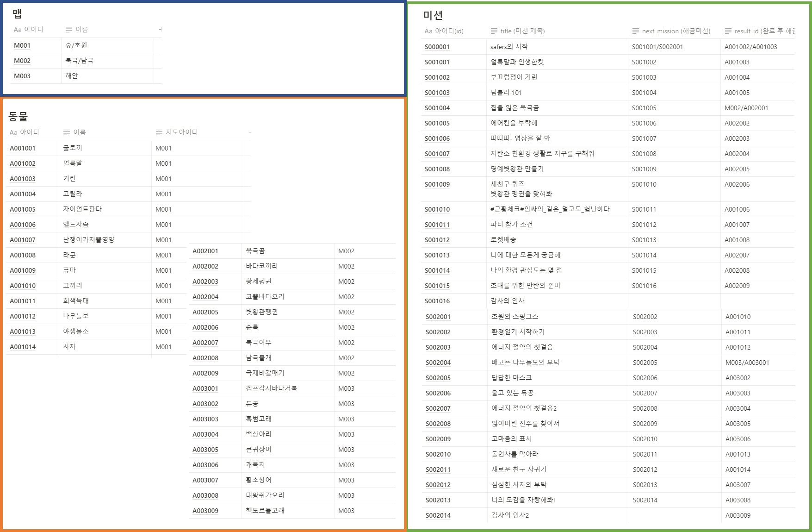Image resolution: width=812 pixels, height=532 pixels.
Task: Select the 숲/초원 name cell
Action: [107, 45]
